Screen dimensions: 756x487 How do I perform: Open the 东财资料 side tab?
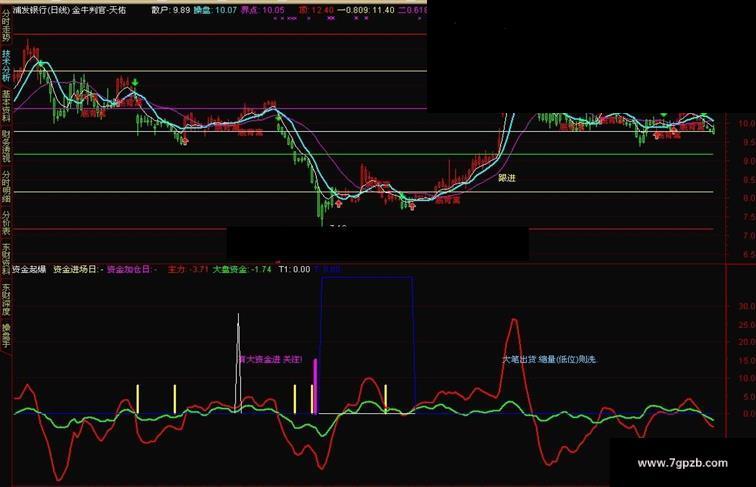pos(6,258)
